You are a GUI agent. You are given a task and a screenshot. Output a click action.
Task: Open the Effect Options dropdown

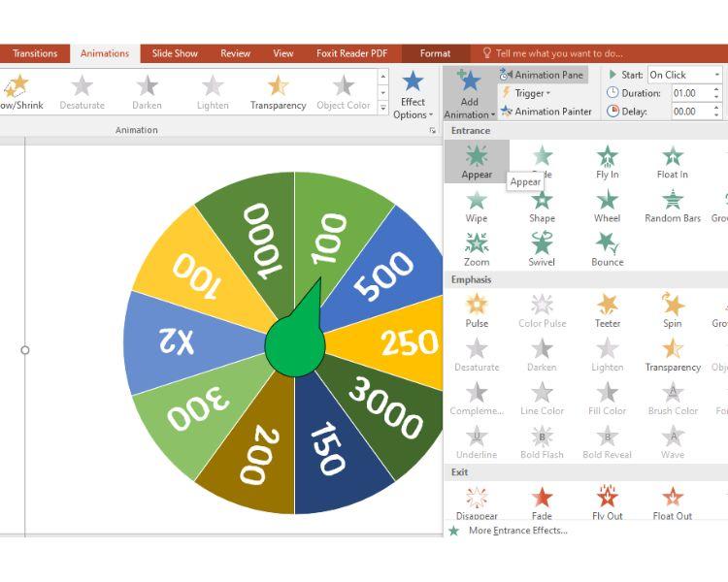coord(413,94)
